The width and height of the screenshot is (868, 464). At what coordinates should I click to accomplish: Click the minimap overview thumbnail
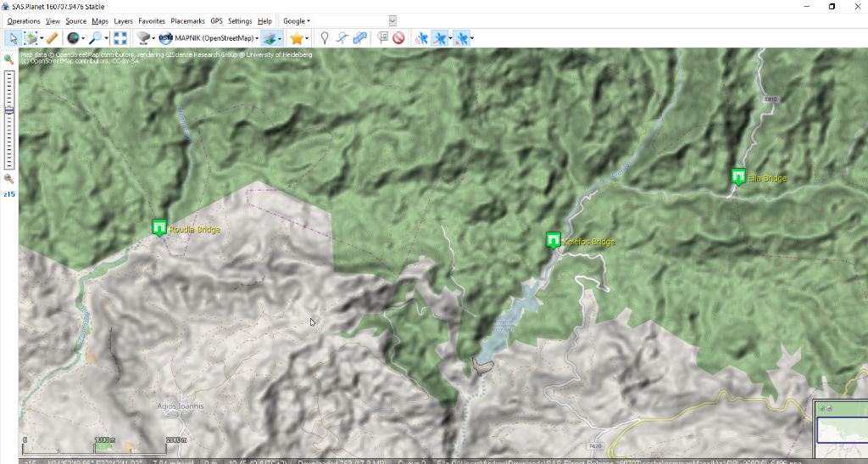point(842,430)
